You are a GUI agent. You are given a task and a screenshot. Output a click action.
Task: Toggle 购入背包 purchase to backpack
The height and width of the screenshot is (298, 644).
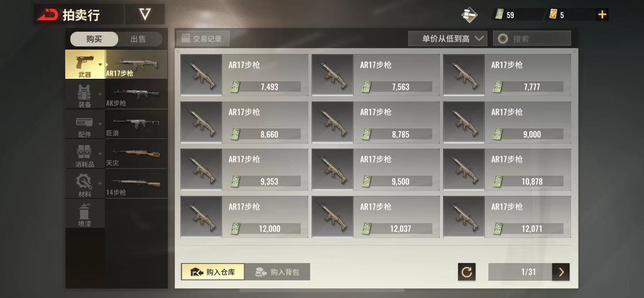pos(277,272)
